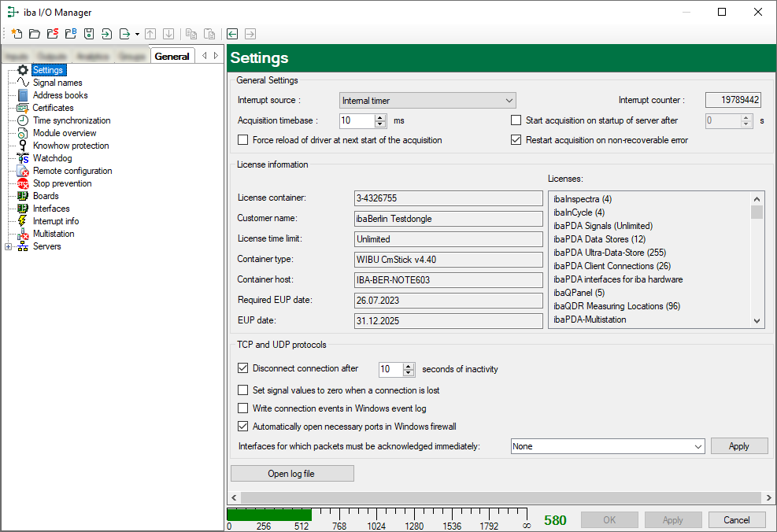This screenshot has width=777, height=532.
Task: Click the new configuration star icon
Action: pyautogui.click(x=16, y=34)
